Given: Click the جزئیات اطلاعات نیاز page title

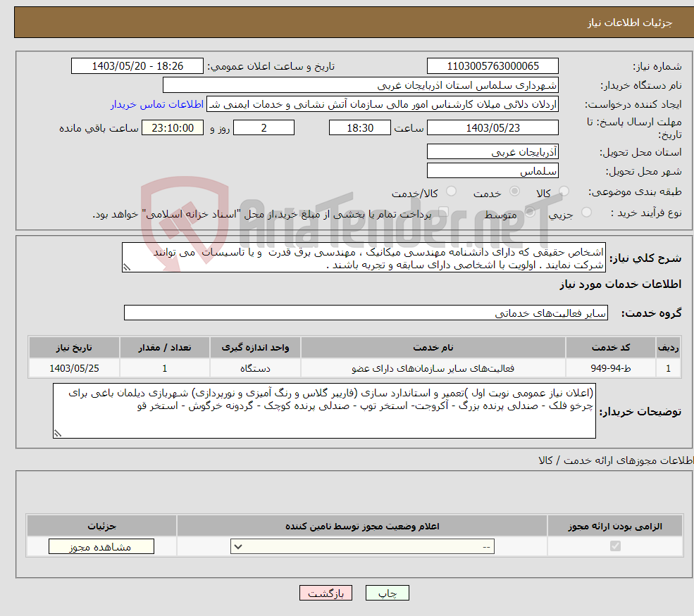Looking at the screenshot, I should pos(630,23).
